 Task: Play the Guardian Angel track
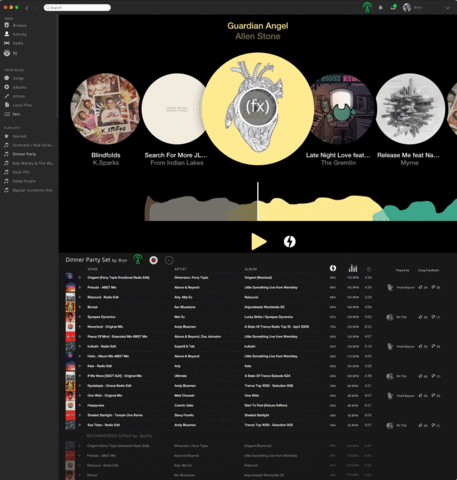tap(259, 241)
